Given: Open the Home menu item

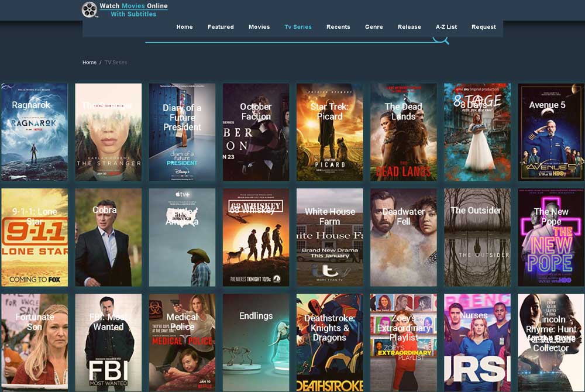Looking at the screenshot, I should click(x=184, y=27).
